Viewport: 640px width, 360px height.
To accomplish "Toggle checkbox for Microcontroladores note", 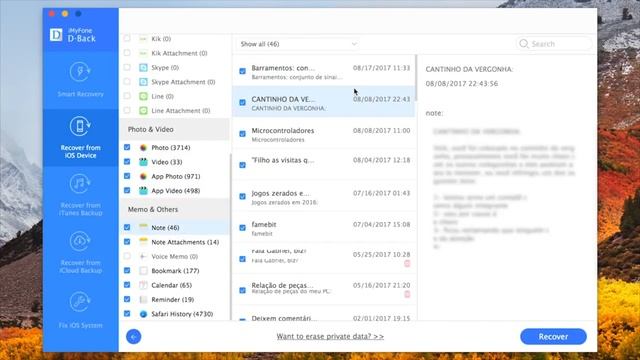I will pos(242,134).
